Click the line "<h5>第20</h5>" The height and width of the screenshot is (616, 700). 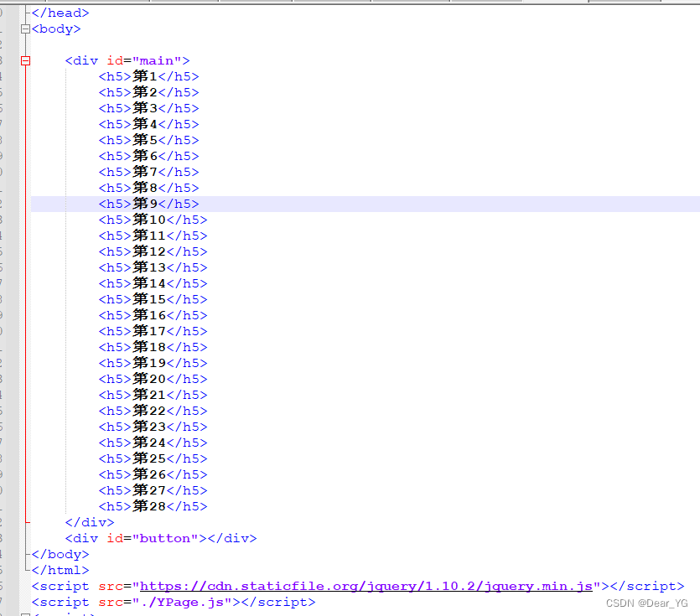coord(153,379)
